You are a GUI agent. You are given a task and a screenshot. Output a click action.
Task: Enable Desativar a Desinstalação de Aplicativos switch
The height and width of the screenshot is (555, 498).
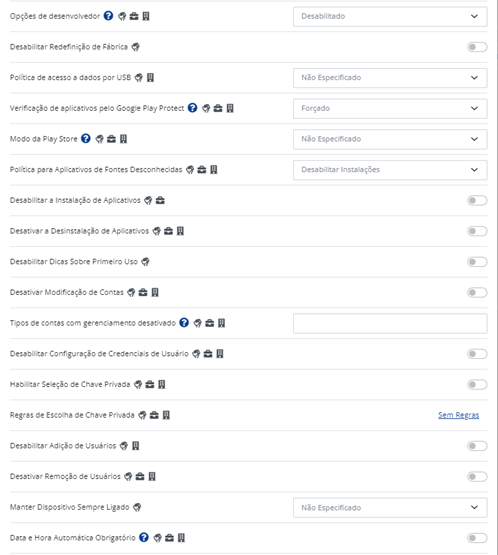coord(477,231)
